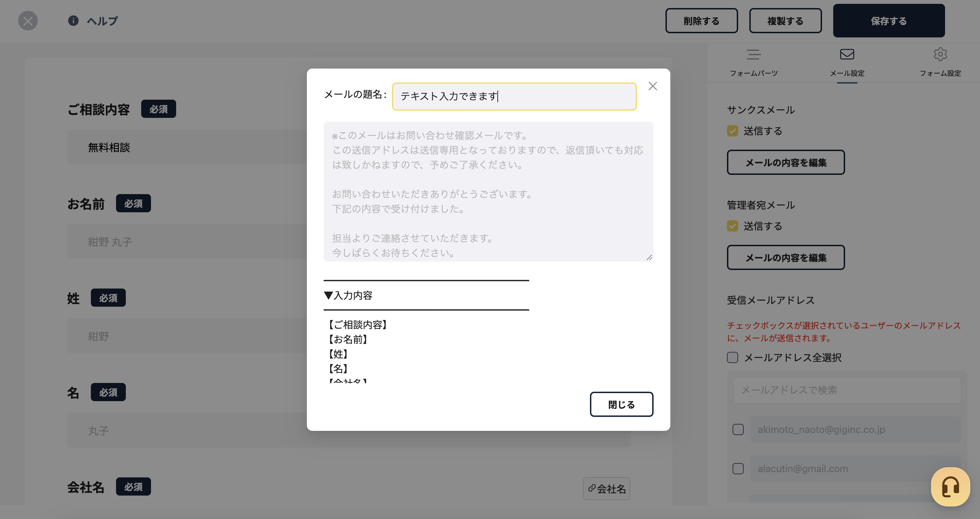
Task: Click the ▼入力内容 heading in the dialog
Action: click(x=348, y=296)
